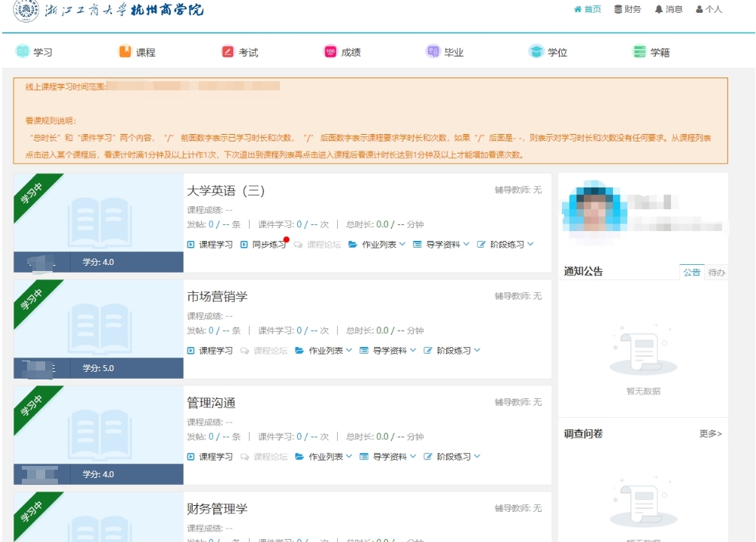Click the 考试 red icon

[x=228, y=52]
